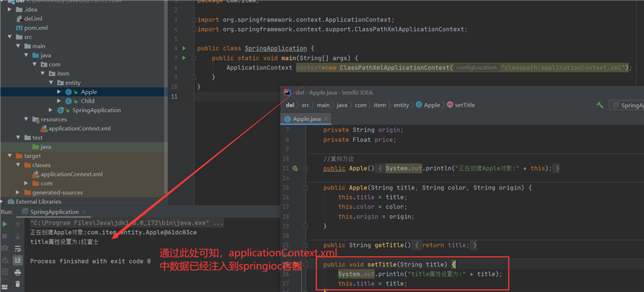Click the Print console output icon

tap(18, 272)
